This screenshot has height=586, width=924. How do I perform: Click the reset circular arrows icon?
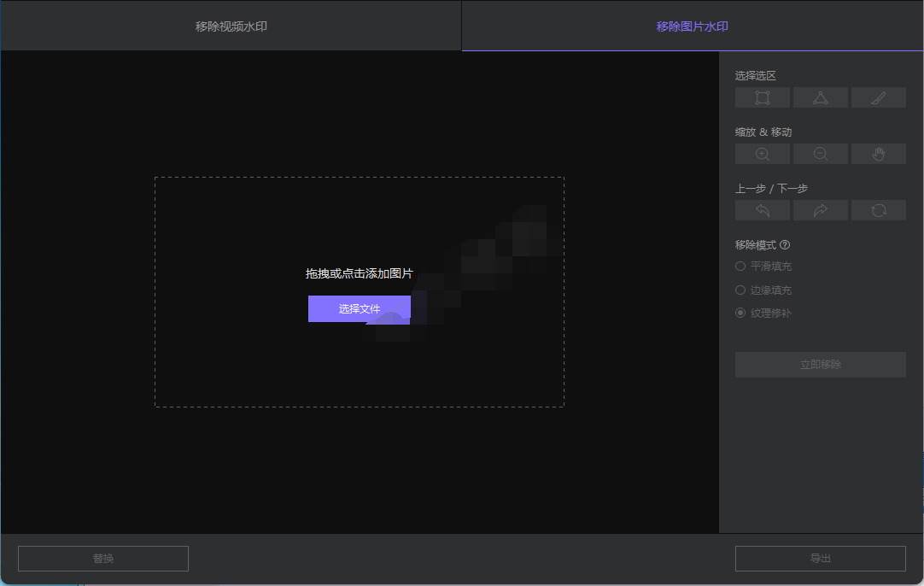878,211
